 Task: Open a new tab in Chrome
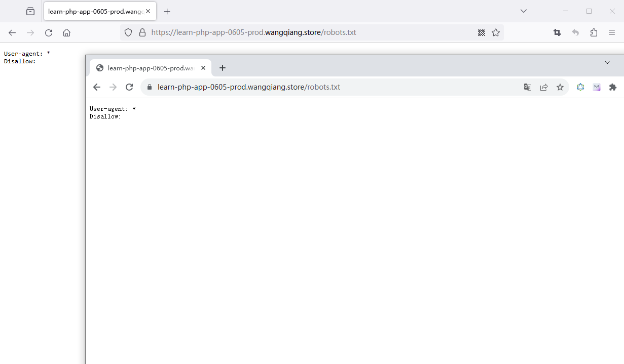(222, 68)
